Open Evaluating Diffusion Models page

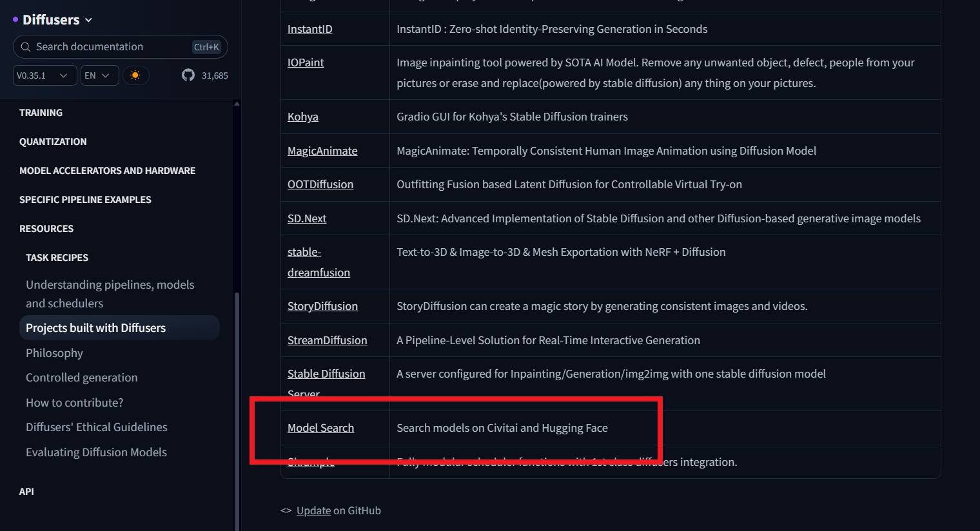coord(96,452)
